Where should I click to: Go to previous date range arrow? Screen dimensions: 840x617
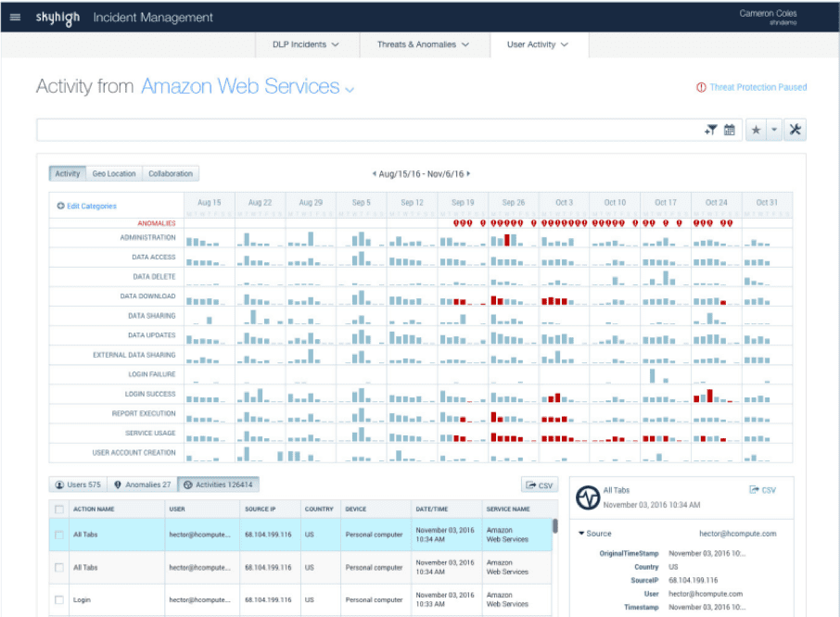point(374,174)
